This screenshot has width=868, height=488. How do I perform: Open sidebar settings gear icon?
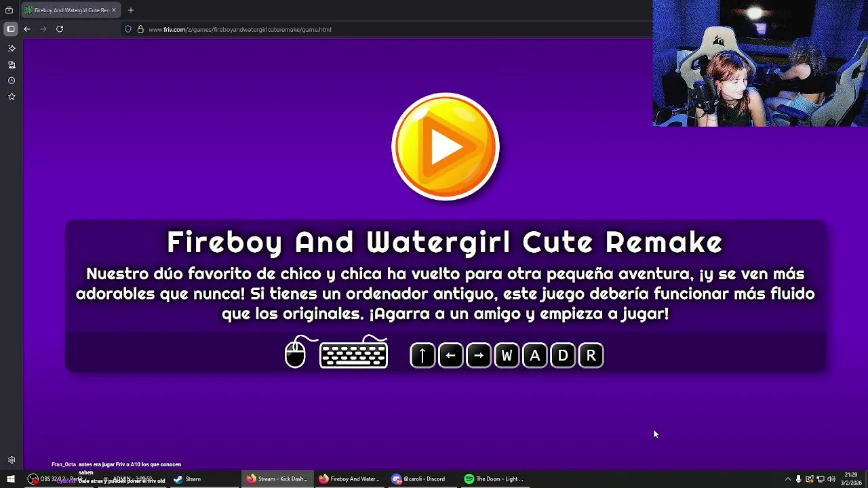click(12, 460)
